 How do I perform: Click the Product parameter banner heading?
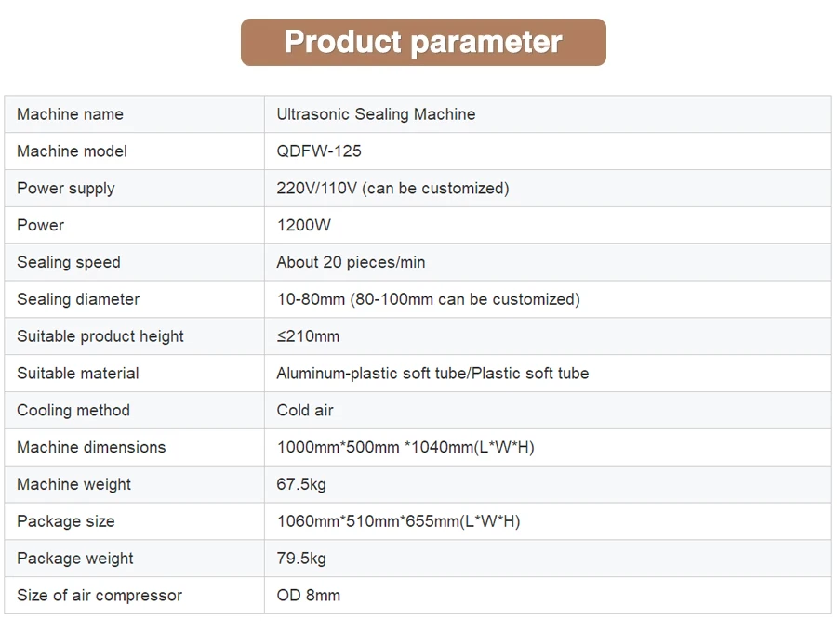(x=423, y=42)
